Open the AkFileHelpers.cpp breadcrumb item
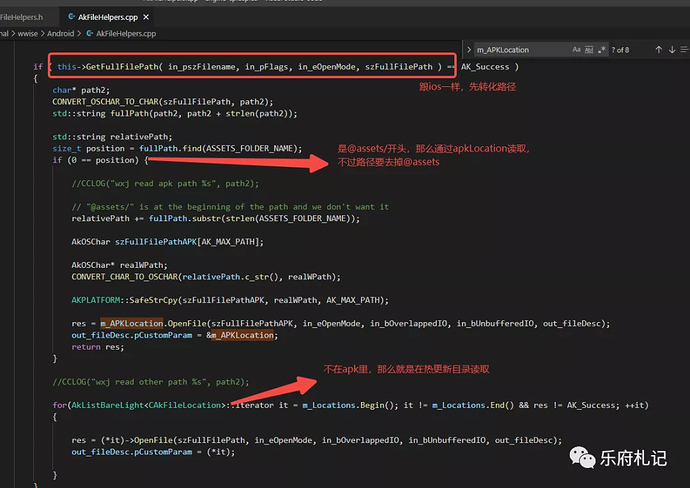 coord(126,33)
